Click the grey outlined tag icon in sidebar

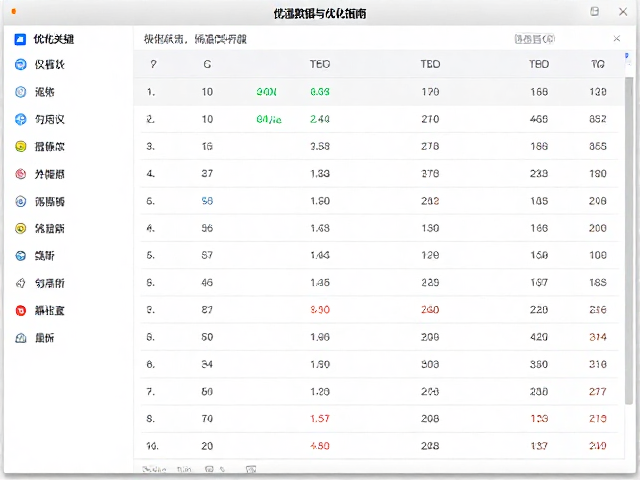(x=20, y=283)
